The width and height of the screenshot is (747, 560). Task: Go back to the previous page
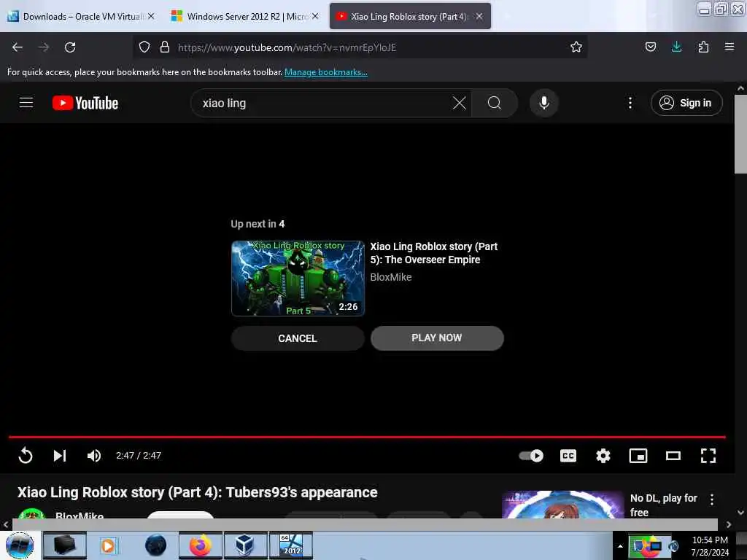pyautogui.click(x=18, y=47)
